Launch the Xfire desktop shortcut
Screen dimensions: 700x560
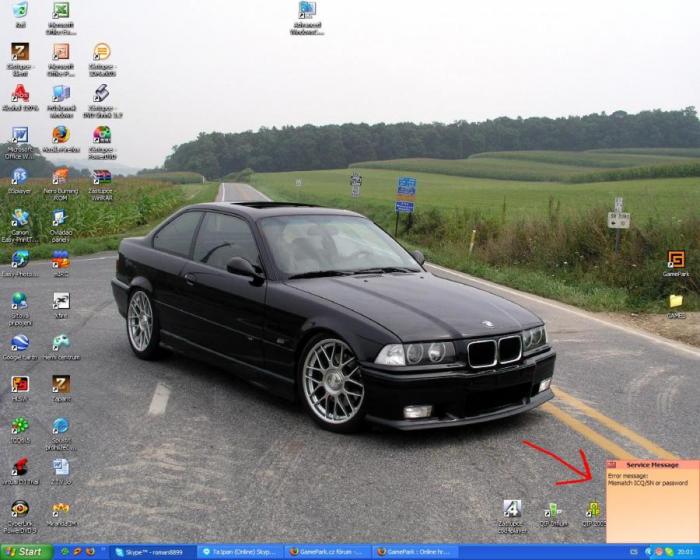tap(61, 301)
